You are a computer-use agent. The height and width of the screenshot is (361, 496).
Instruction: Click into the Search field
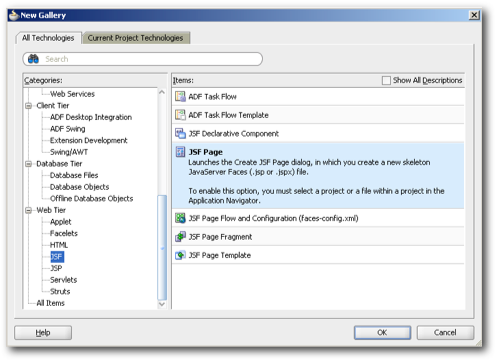tap(143, 59)
